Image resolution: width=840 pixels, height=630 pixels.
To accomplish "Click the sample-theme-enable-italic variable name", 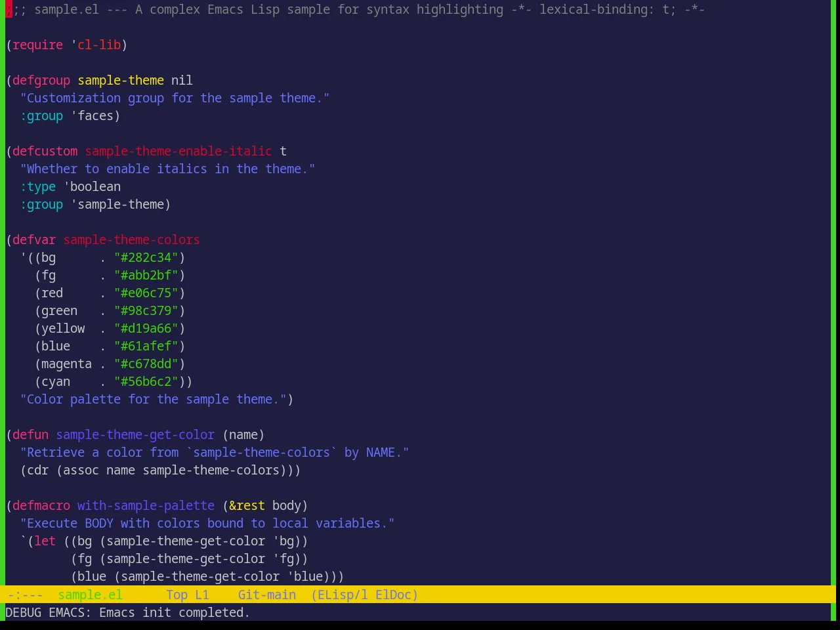I will tap(178, 151).
